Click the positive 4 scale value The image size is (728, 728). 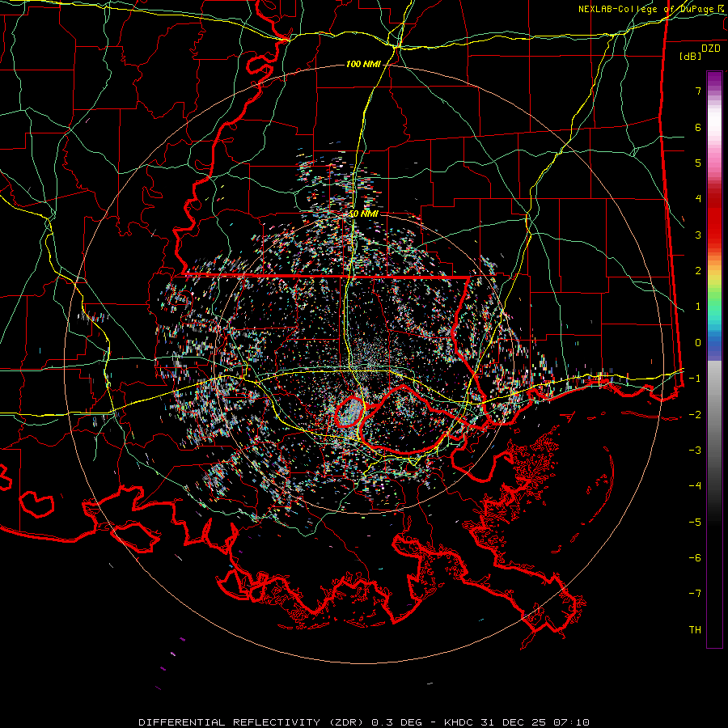pos(698,199)
